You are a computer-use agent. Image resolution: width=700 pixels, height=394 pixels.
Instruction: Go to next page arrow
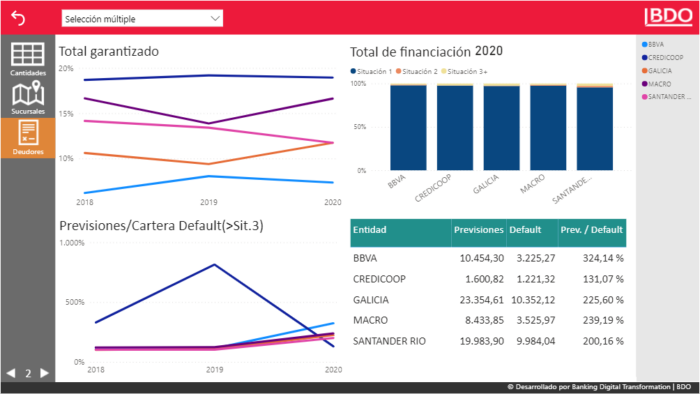pyautogui.click(x=44, y=373)
